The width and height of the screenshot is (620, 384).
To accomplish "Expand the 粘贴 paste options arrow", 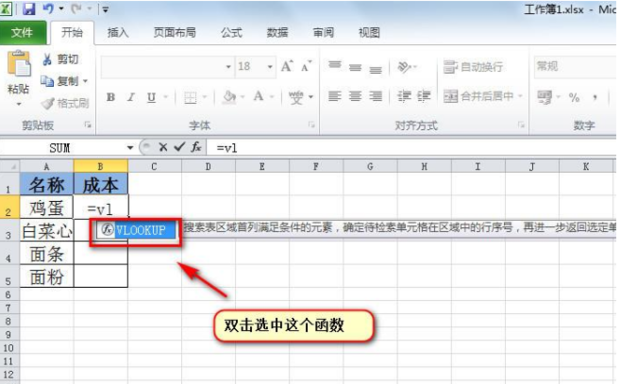I will pyautogui.click(x=19, y=104).
